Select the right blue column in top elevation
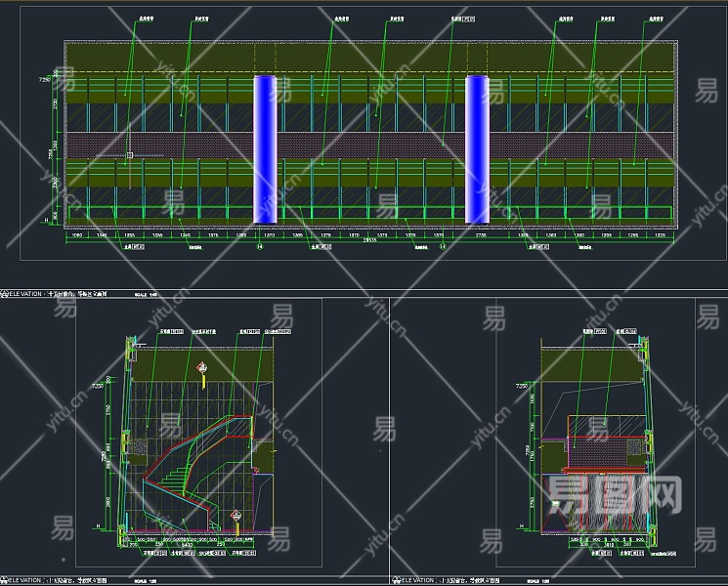 (477, 148)
